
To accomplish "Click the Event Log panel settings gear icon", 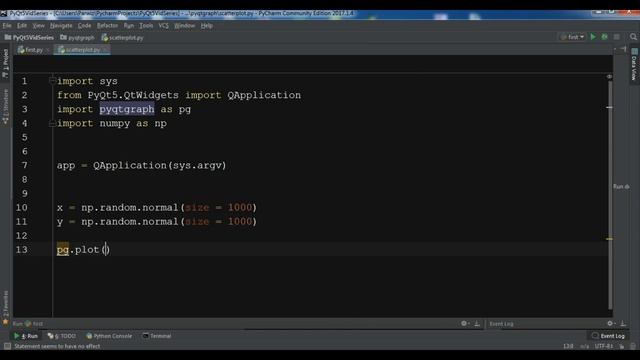I will 610,323.
